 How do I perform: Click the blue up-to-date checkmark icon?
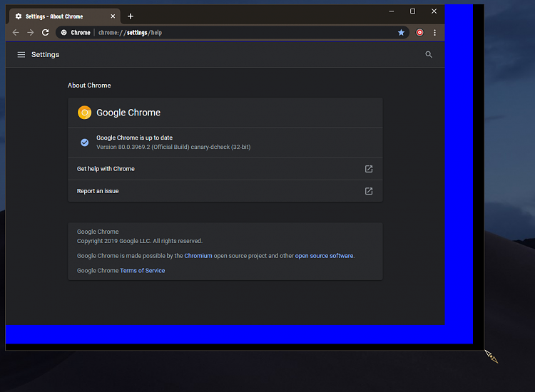pyautogui.click(x=85, y=143)
